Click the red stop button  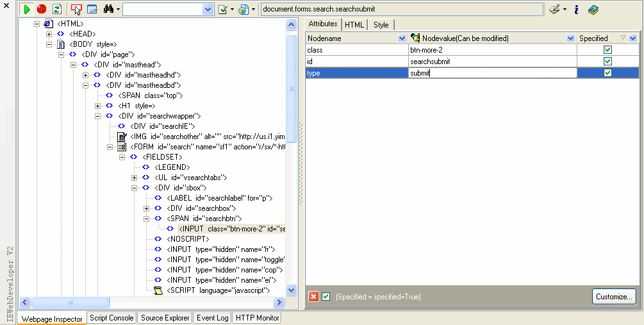pos(42,10)
